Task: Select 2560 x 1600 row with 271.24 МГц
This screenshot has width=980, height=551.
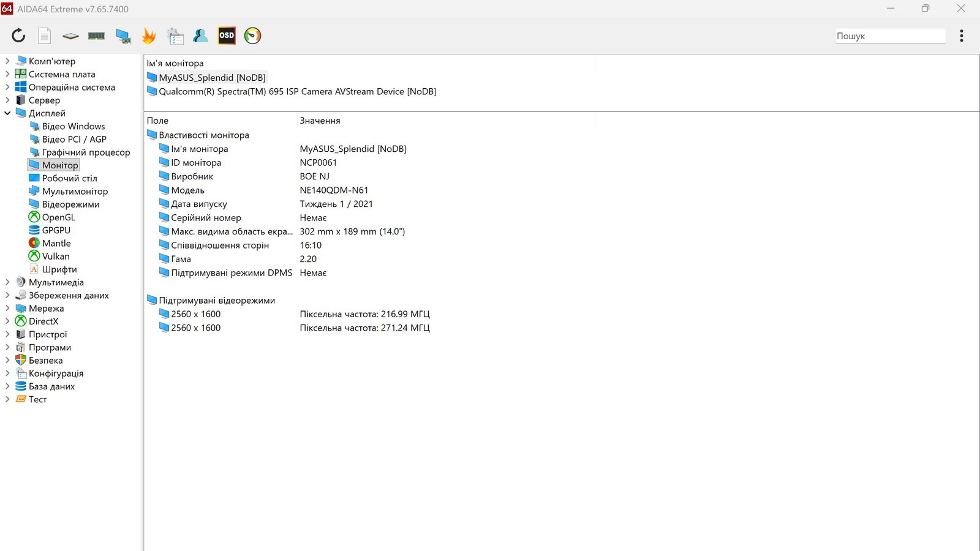Action: [x=295, y=328]
